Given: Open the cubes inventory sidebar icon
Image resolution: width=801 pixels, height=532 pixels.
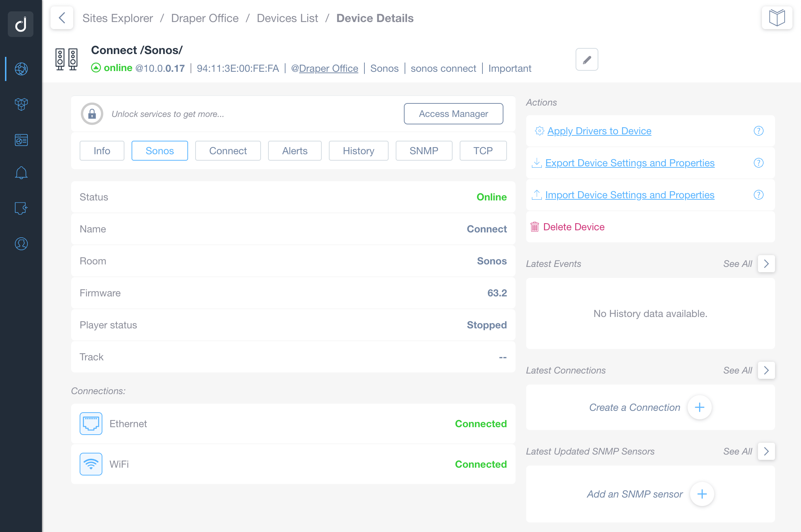Looking at the screenshot, I should click(21, 104).
